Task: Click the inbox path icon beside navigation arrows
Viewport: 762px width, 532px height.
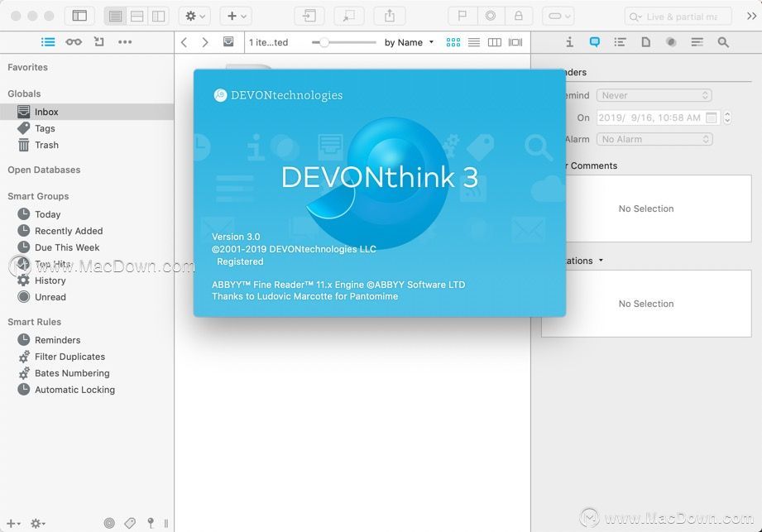Action: click(228, 42)
